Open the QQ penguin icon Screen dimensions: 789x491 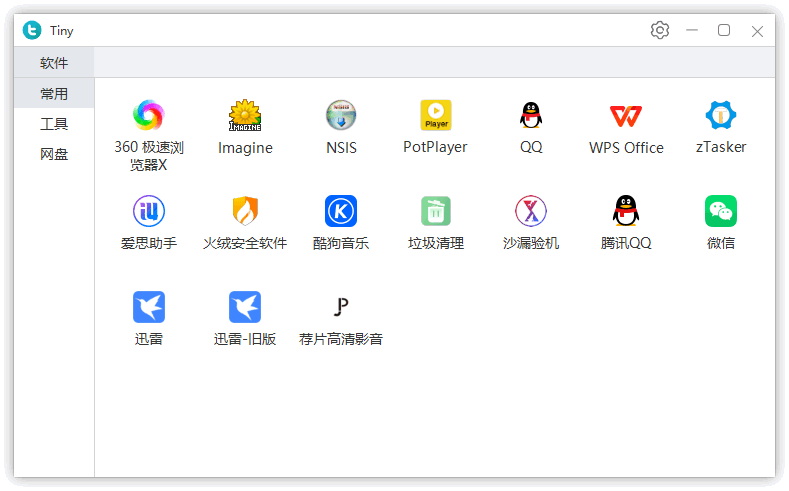point(531,116)
